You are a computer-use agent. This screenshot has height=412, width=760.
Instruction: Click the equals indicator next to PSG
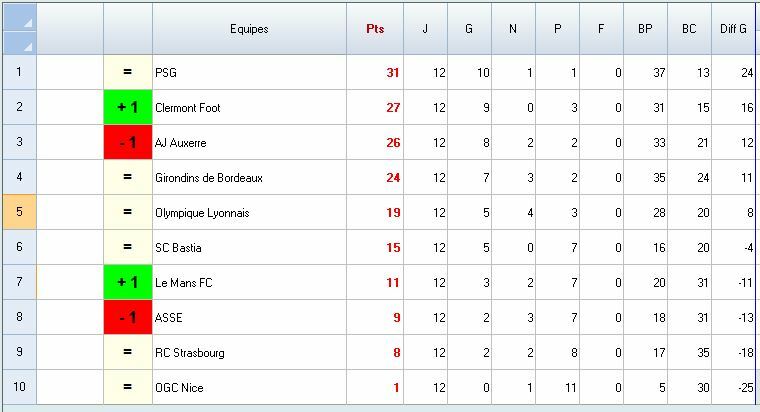coord(128,72)
